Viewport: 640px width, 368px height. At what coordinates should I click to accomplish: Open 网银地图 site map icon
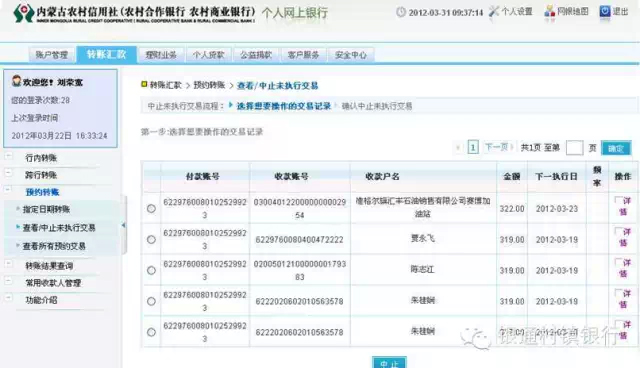(x=550, y=11)
